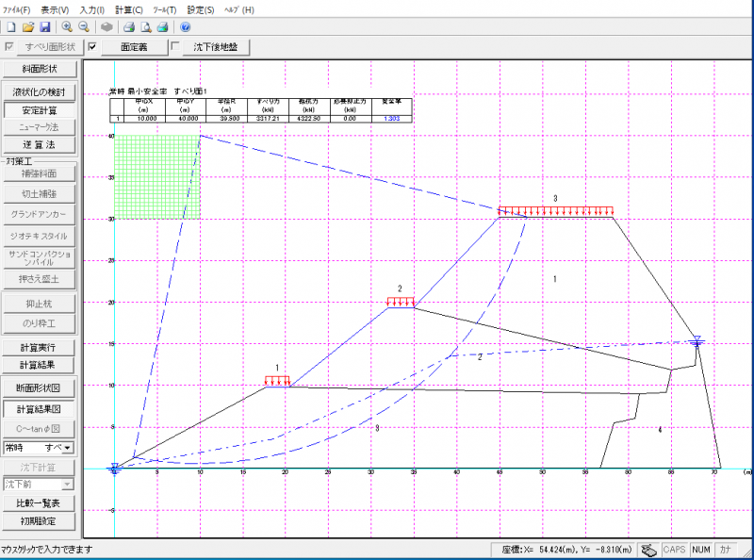Screen dimensions: 754x560
Task: Zoom out with the magnifier minus icon
Action: [84, 27]
